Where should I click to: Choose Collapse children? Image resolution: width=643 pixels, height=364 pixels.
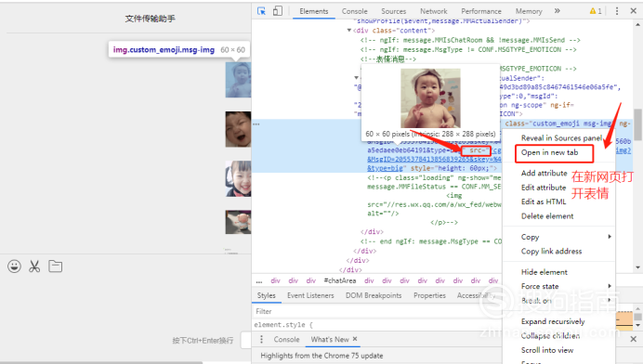pyautogui.click(x=550, y=336)
